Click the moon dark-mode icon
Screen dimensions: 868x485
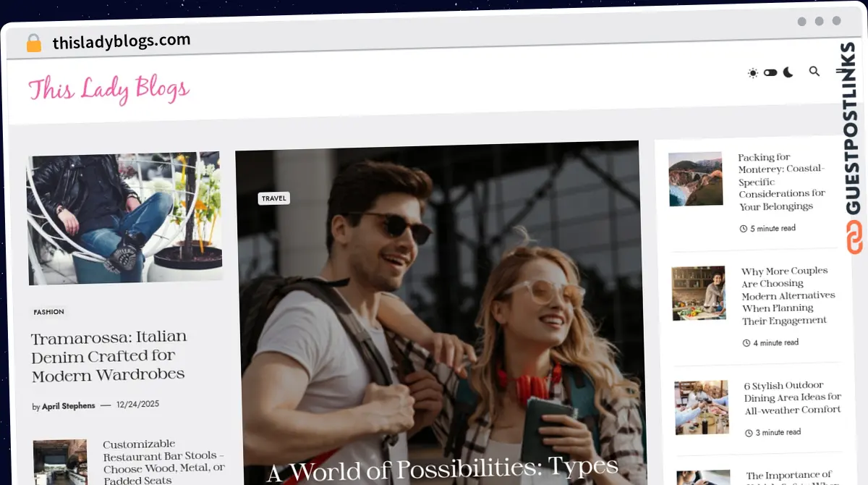coord(788,72)
